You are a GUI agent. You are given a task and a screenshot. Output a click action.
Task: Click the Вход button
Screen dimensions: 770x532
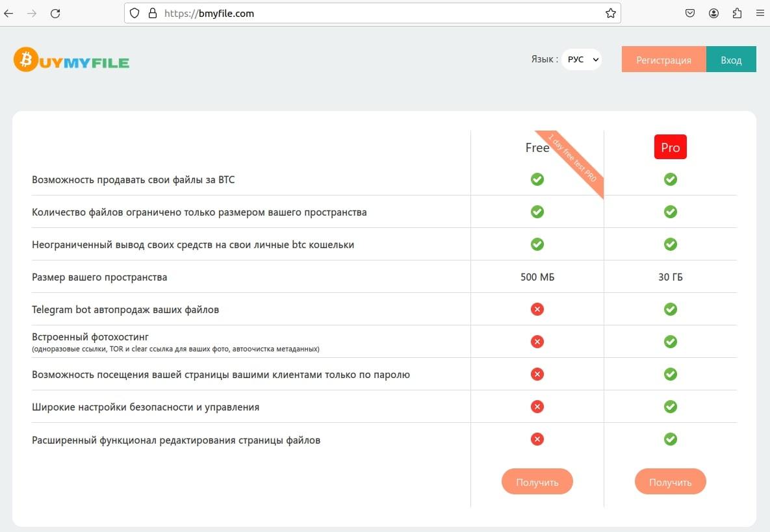[731, 59]
